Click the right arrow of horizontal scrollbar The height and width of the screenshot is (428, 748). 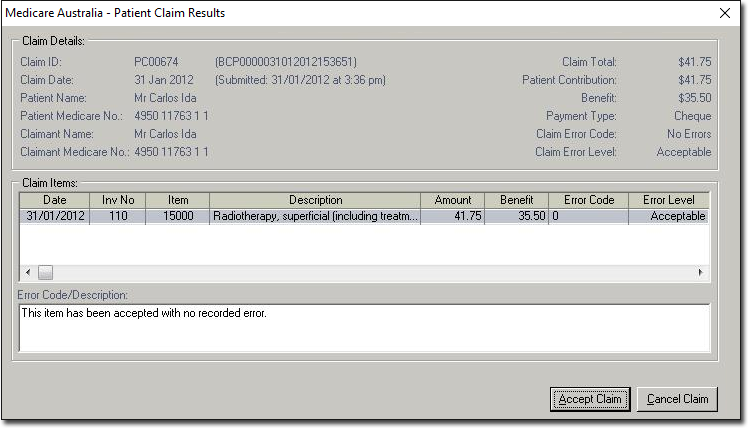tap(700, 272)
